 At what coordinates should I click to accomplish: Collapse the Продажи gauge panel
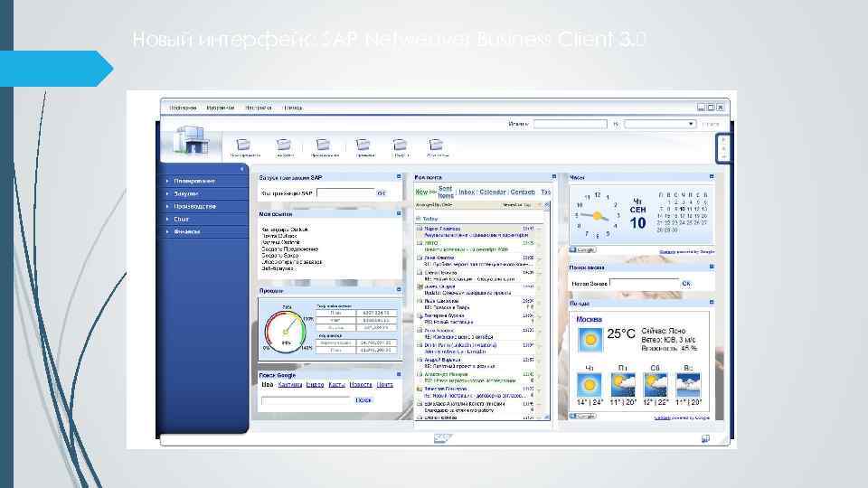point(399,289)
